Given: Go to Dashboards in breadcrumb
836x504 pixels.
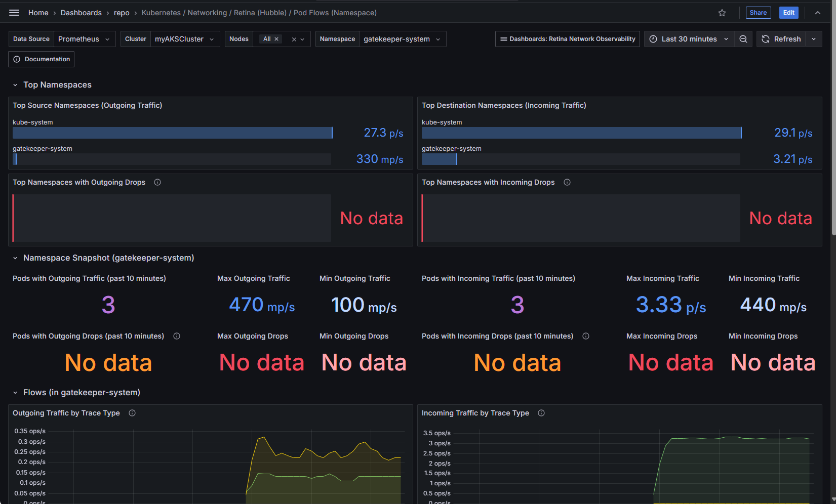Looking at the screenshot, I should (x=81, y=13).
